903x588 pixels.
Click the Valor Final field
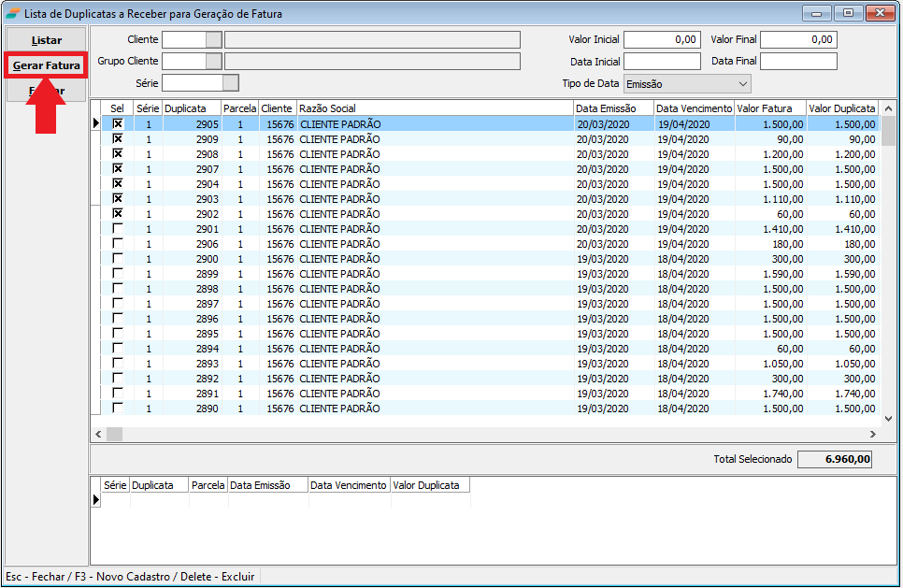799,39
